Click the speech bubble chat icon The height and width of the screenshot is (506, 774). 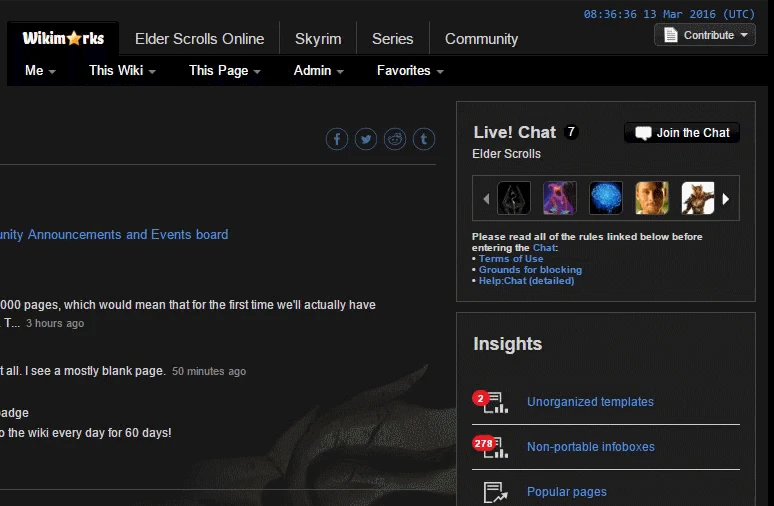coord(643,133)
